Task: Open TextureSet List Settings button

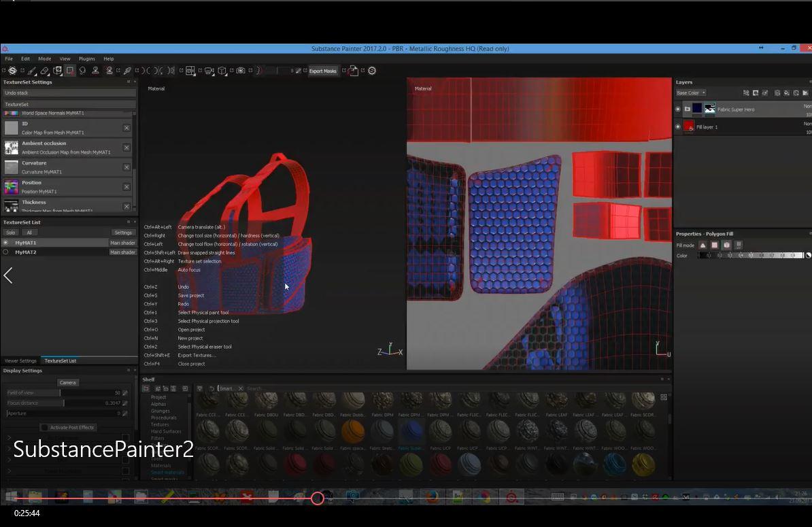Action: point(122,233)
